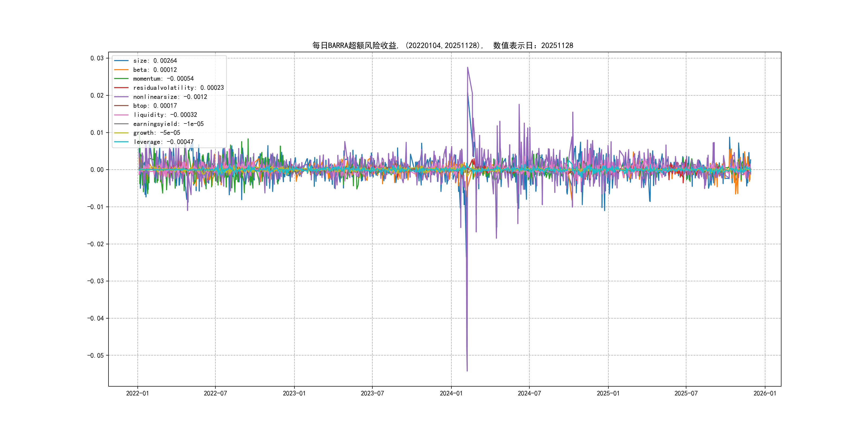Click the green momentum legend line swatch
Image resolution: width=868 pixels, height=434 pixels.
click(x=121, y=78)
